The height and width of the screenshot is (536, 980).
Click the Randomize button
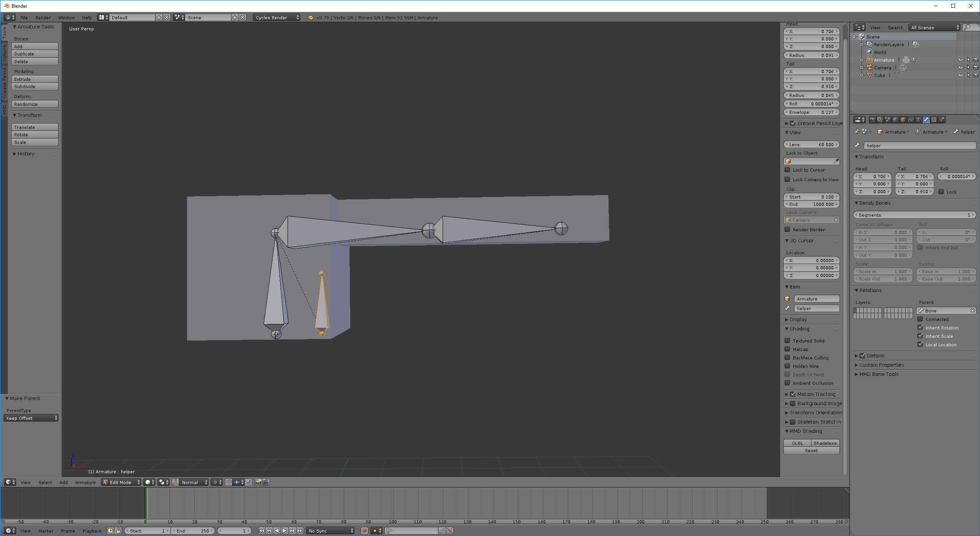pyautogui.click(x=35, y=104)
